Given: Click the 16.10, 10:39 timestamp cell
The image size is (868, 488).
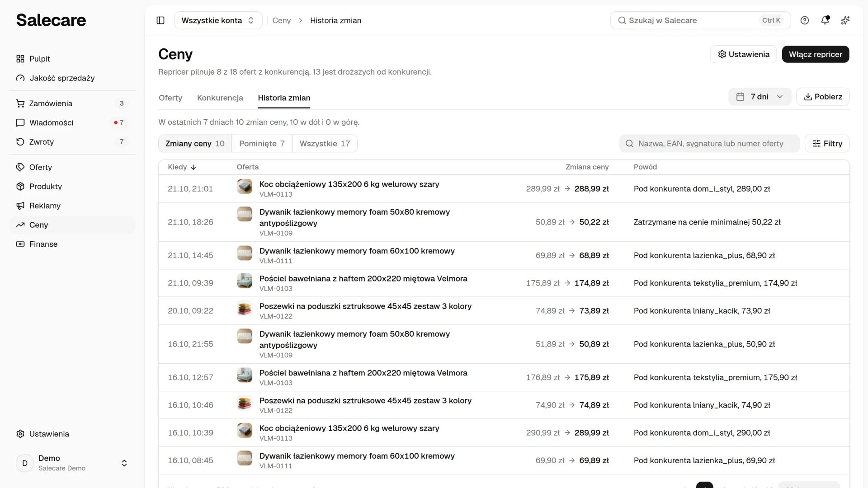Looking at the screenshot, I should tap(190, 433).
